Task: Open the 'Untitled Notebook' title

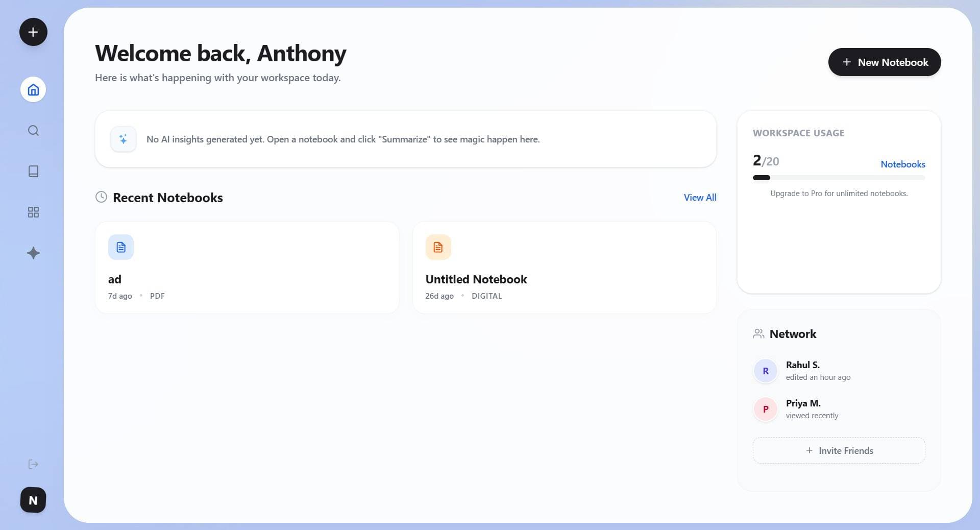Action: click(476, 279)
